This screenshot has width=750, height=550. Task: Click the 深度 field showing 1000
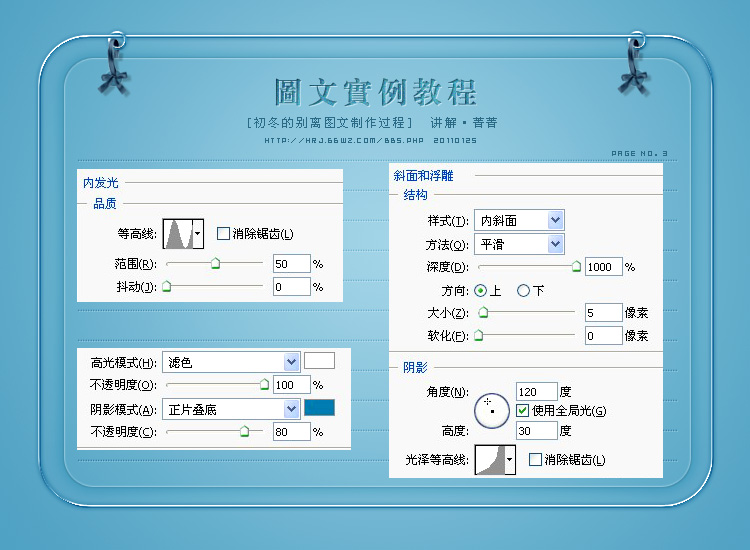coord(604,266)
